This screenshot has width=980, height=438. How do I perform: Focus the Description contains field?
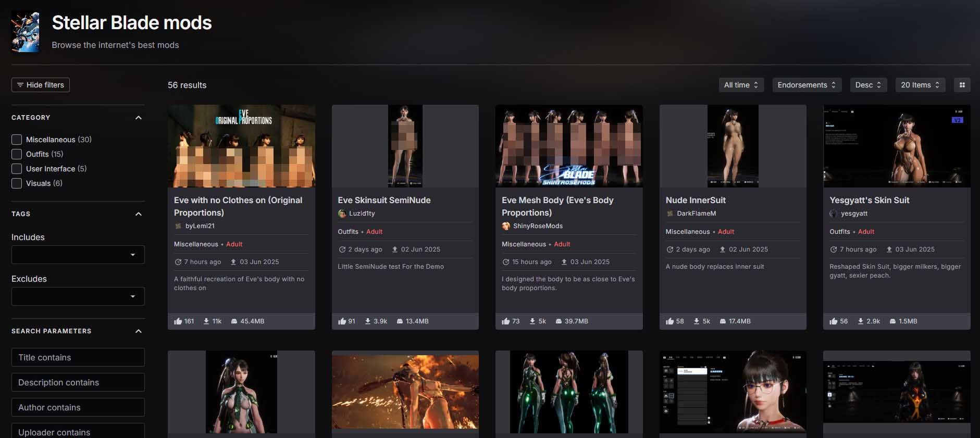pyautogui.click(x=78, y=382)
